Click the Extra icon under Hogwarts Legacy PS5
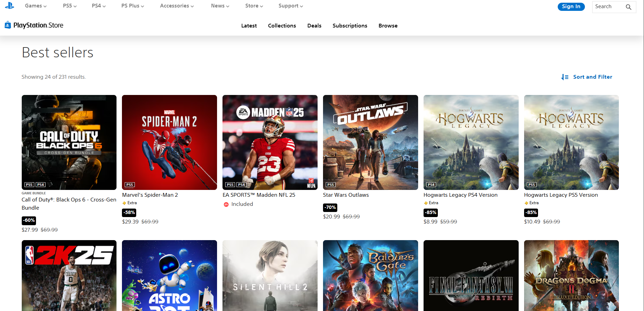 (x=526, y=203)
